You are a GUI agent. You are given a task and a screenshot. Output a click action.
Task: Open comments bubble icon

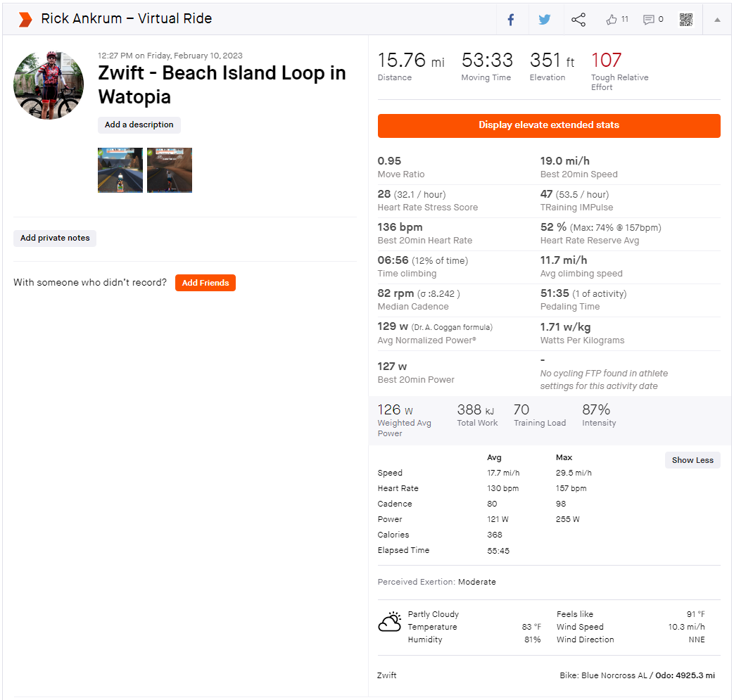pyautogui.click(x=649, y=20)
